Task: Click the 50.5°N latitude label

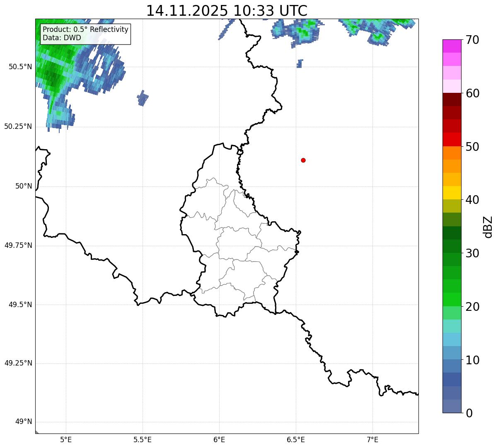Action: pos(20,67)
